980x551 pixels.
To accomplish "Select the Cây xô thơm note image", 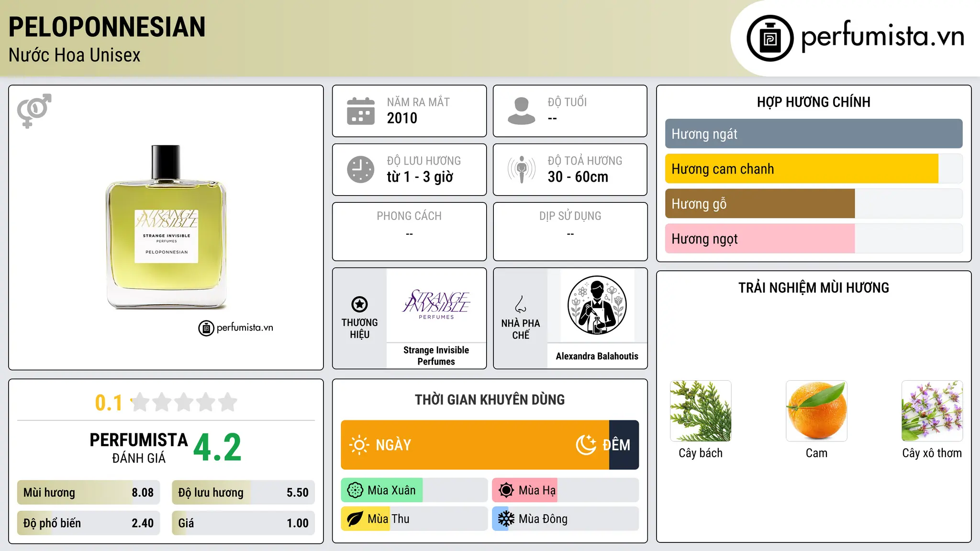I will [x=932, y=411].
